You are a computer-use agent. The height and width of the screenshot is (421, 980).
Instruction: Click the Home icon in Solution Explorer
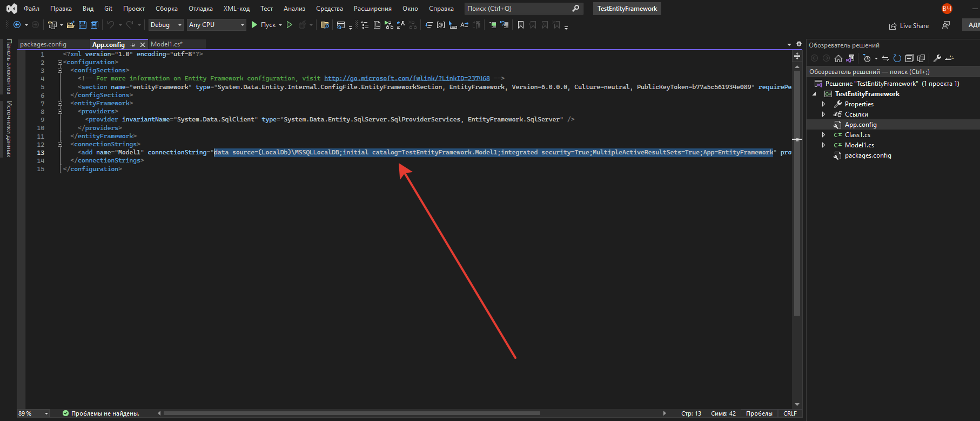[x=838, y=58]
